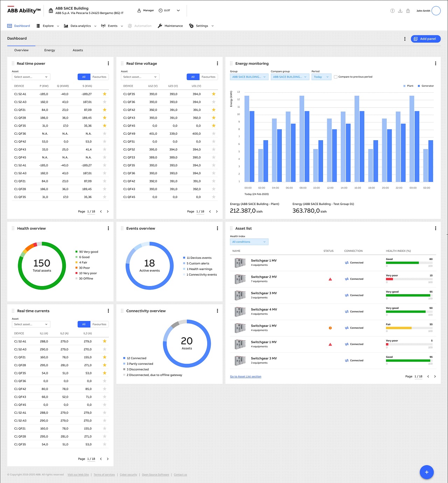Screen dimensions: 448x483
Task: Switch Real time voltage to Favourites filter
Action: coord(208,77)
